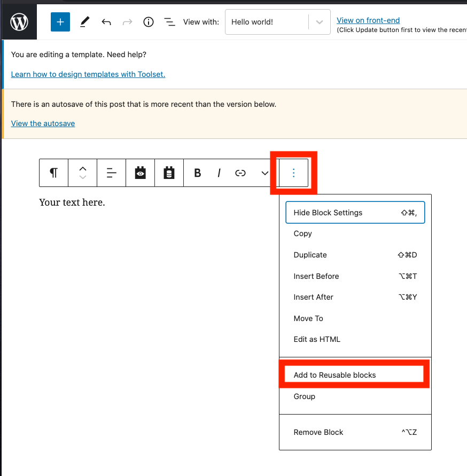
Task: Click the insert link icon
Action: [x=240, y=173]
